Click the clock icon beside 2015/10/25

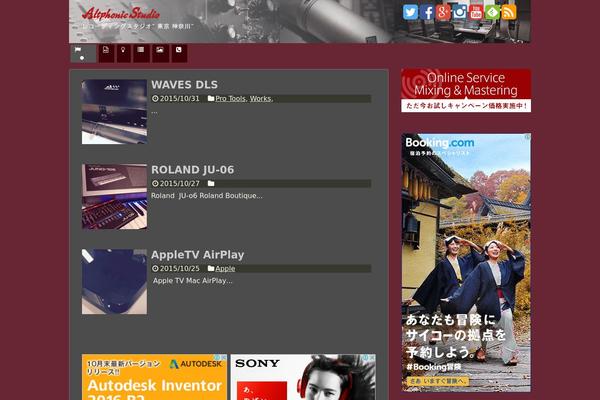click(x=155, y=268)
